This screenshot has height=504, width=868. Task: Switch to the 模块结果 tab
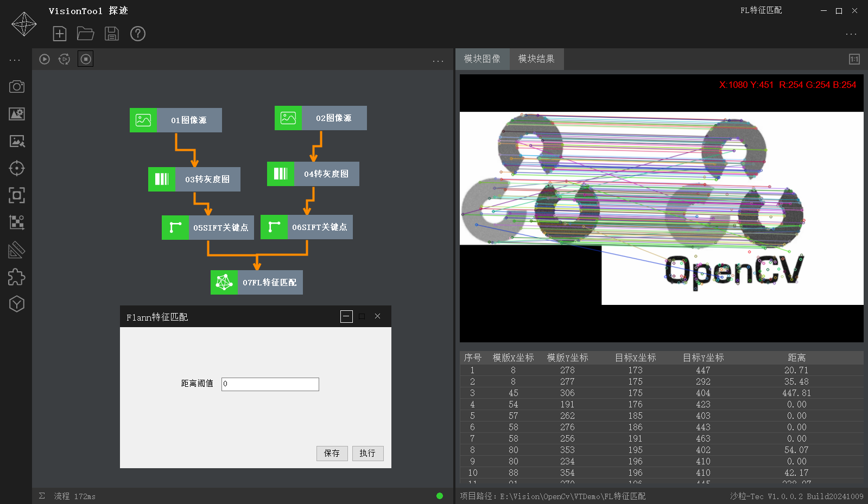tap(536, 59)
